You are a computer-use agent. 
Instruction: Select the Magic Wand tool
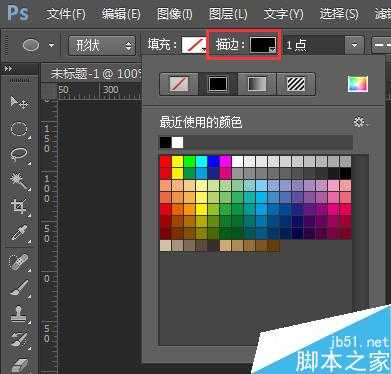[x=19, y=181]
